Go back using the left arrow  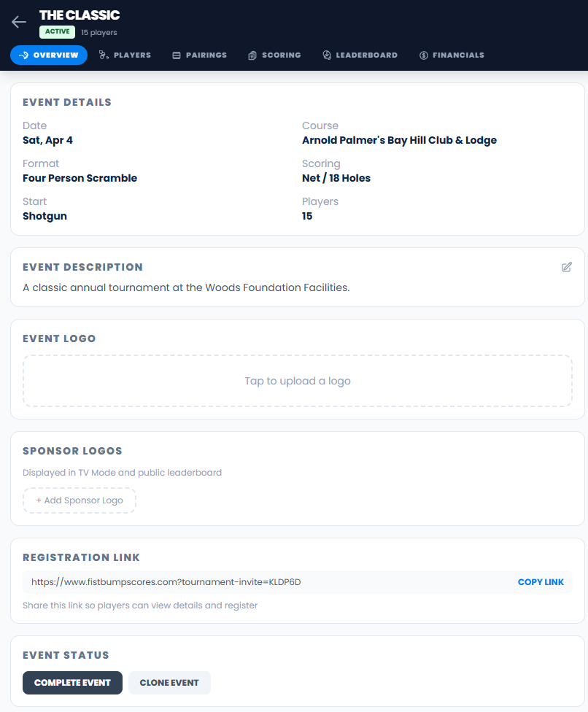pos(19,22)
